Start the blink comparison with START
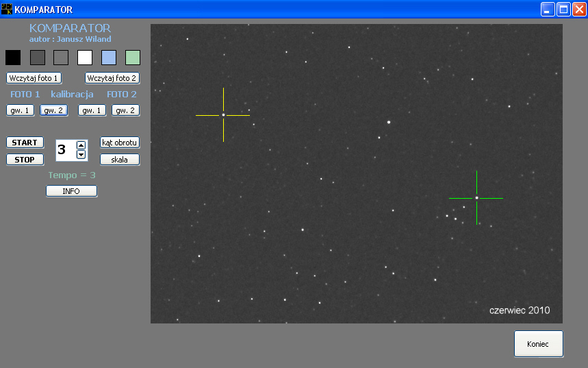Screen dimensions: 588x368 [x=25, y=143]
